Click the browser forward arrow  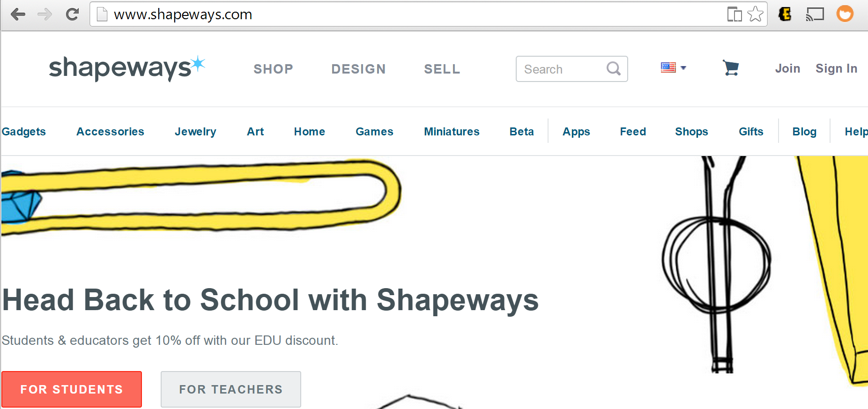pos(45,15)
